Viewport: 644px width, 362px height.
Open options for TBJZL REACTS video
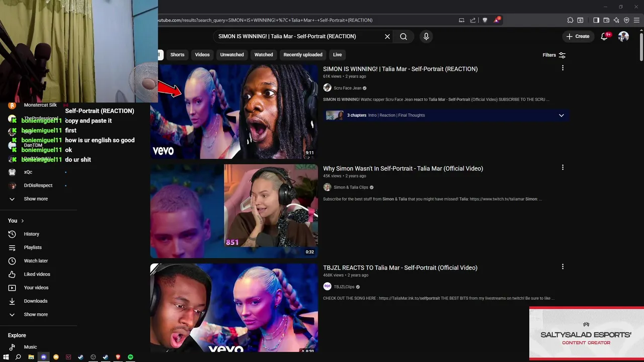tap(562, 267)
